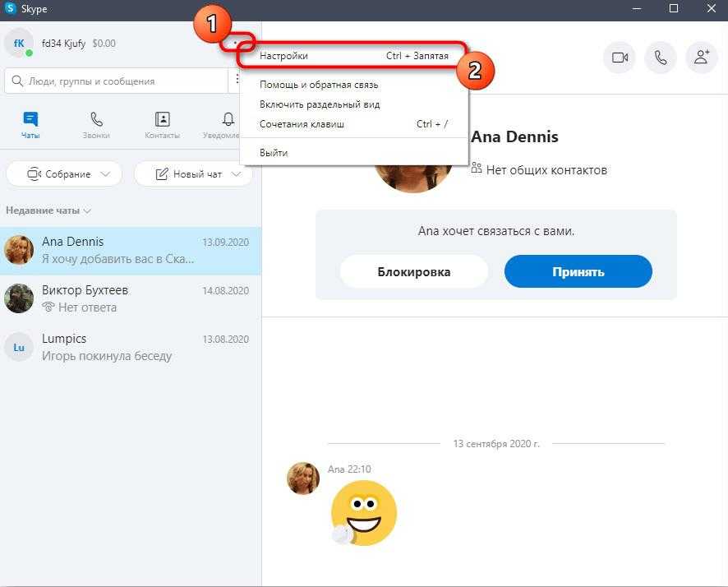Viewport: 728px width, 587px height.
Task: Click Сочетания клавиш menu entry
Action: click(x=302, y=124)
